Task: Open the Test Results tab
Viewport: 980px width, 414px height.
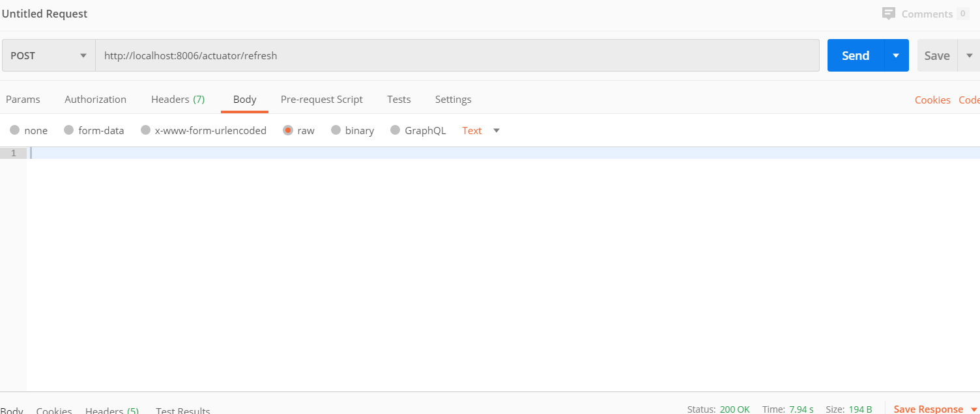Action: pos(183,410)
